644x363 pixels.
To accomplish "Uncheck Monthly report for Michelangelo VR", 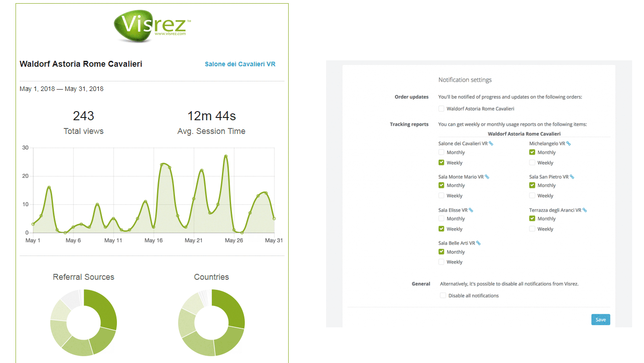I will 532,152.
